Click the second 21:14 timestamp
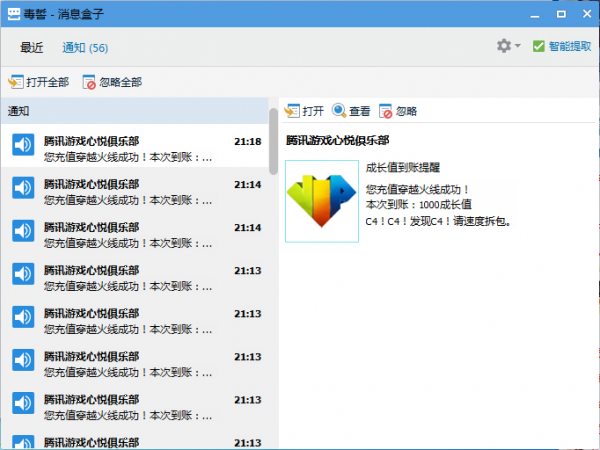The height and width of the screenshot is (450, 600). (248, 228)
